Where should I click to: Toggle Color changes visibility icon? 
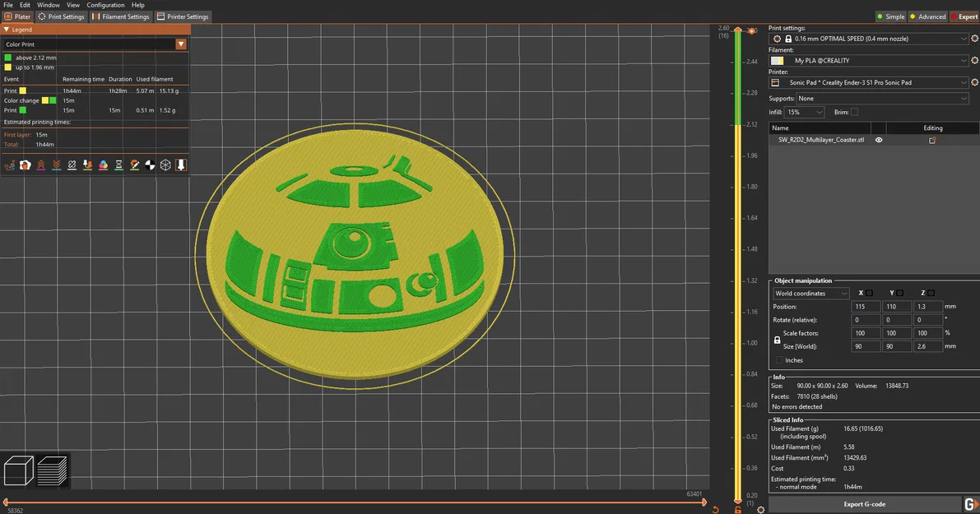[103, 164]
